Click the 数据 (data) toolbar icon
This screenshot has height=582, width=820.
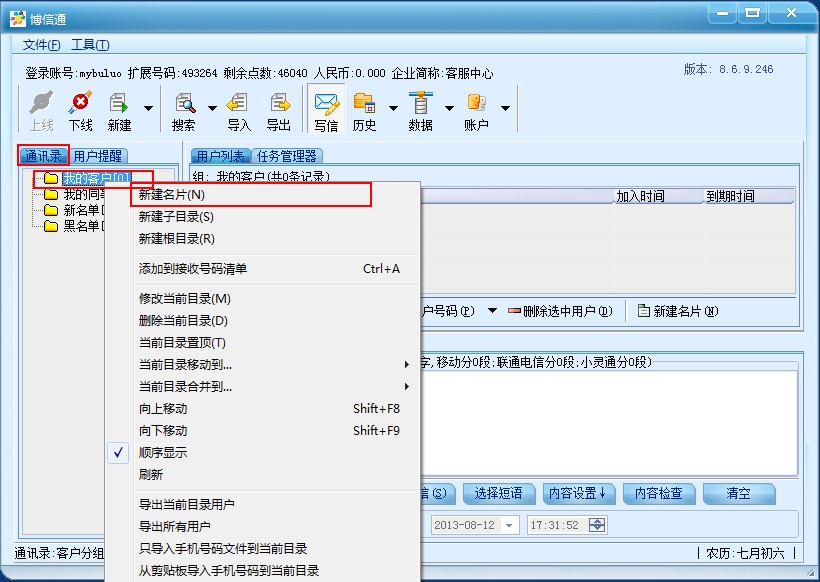point(420,109)
